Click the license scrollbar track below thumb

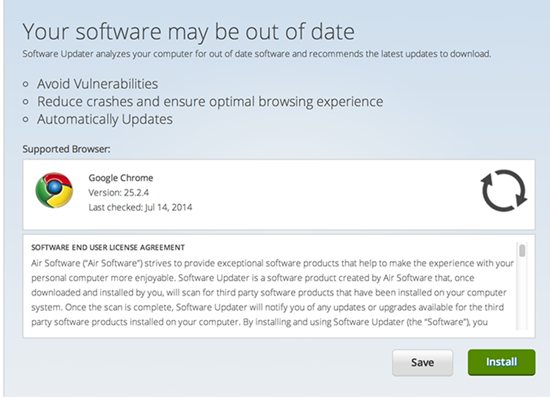[522, 295]
